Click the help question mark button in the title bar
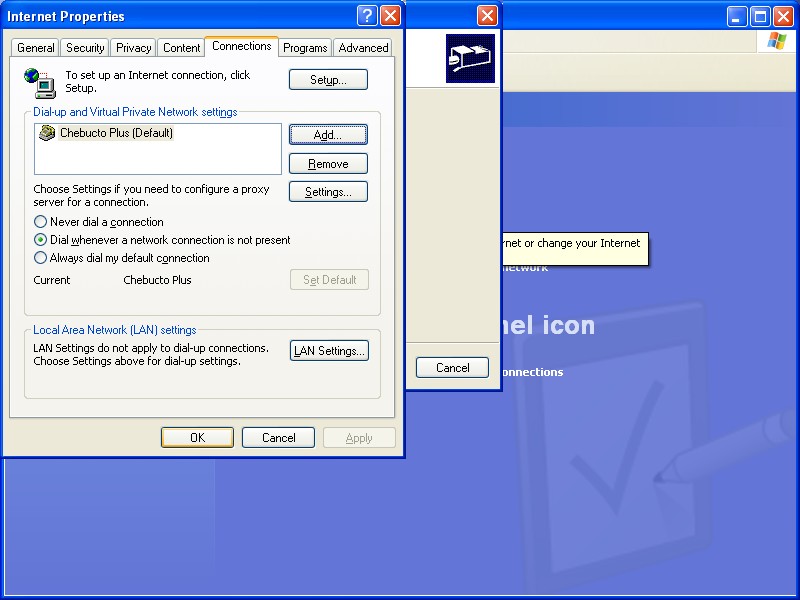 pyautogui.click(x=367, y=16)
